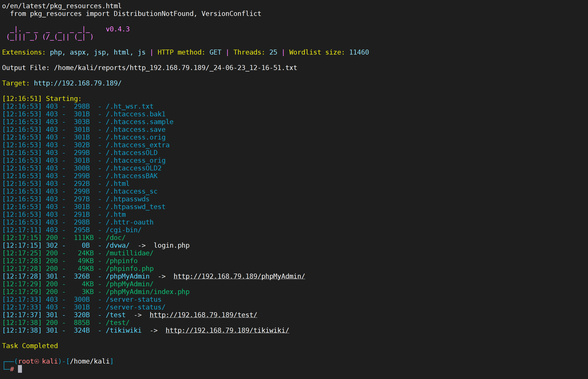Click login.php redirect target text
Image resolution: width=588 pixels, height=379 pixels.
click(172, 245)
